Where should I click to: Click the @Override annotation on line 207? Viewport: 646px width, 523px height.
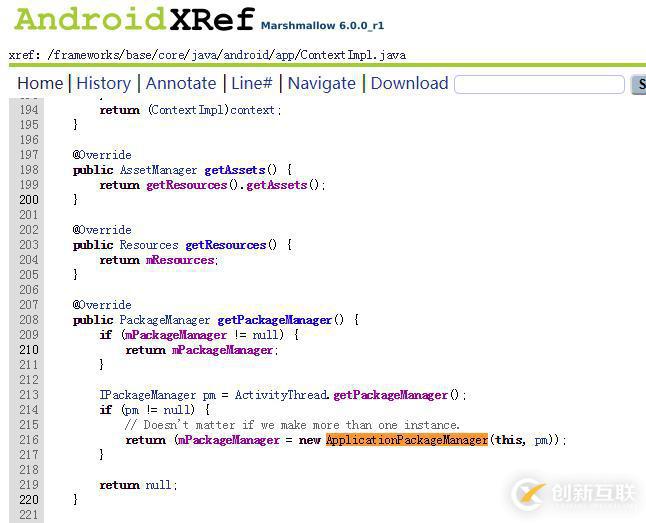coord(102,305)
